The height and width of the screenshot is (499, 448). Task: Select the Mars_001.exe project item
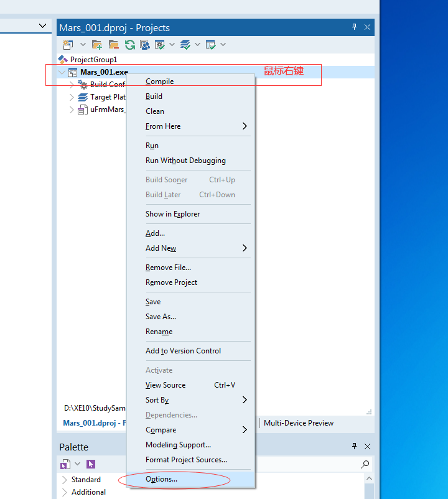104,72
